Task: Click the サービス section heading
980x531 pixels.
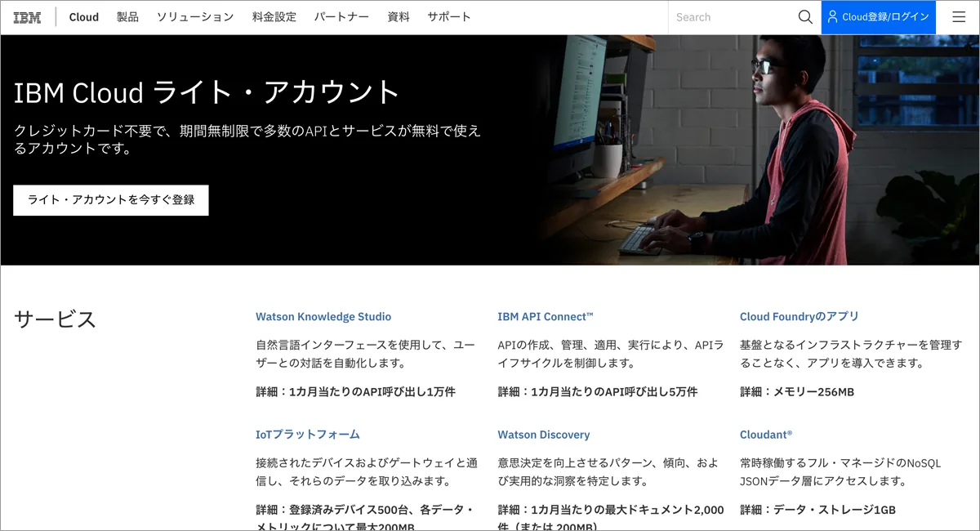Action: click(x=56, y=319)
